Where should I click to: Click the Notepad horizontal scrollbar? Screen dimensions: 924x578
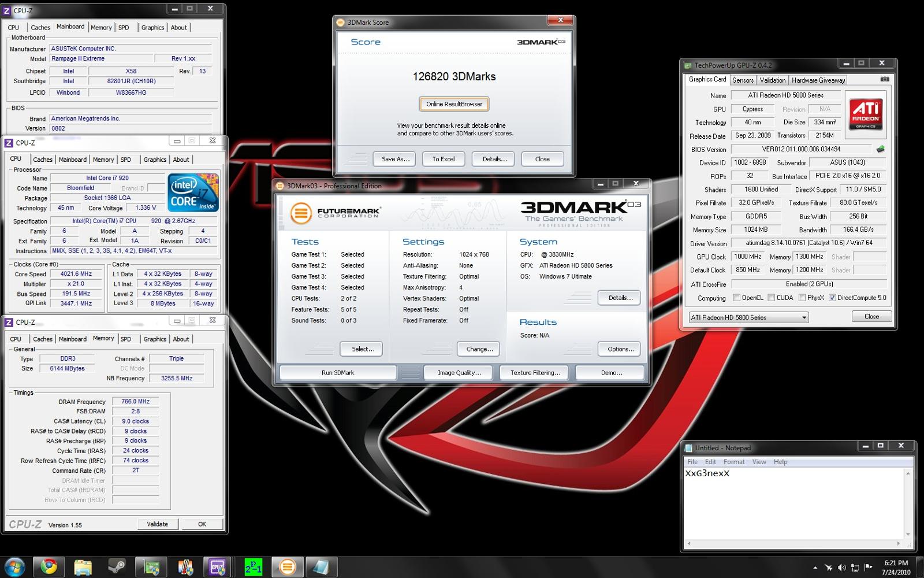click(x=793, y=543)
